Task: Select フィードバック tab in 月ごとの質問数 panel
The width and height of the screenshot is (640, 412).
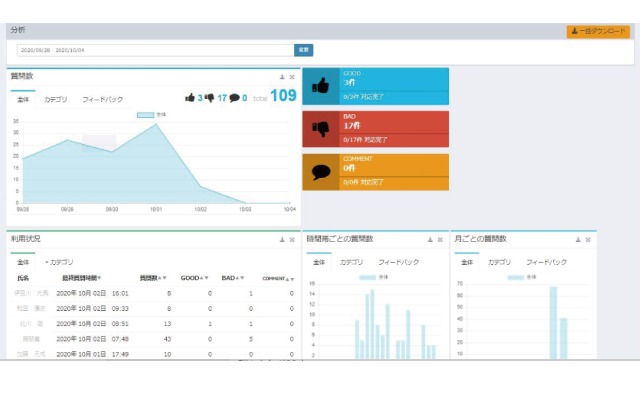Action: click(x=547, y=262)
